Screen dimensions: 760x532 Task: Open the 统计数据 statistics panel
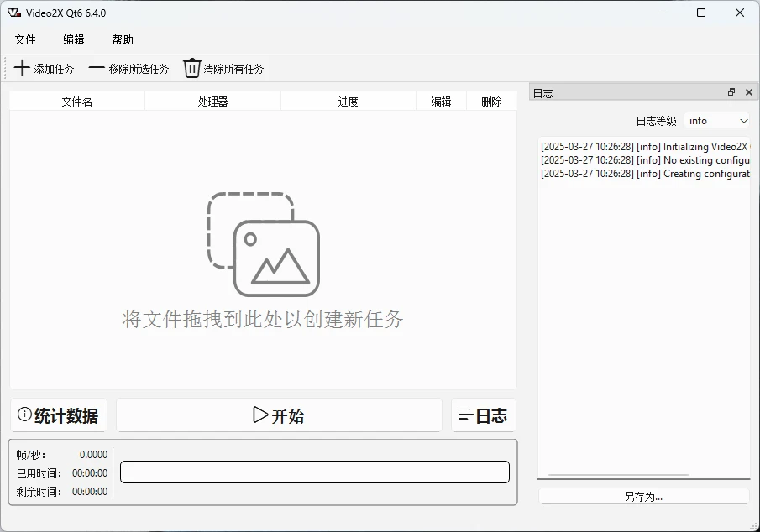point(59,415)
